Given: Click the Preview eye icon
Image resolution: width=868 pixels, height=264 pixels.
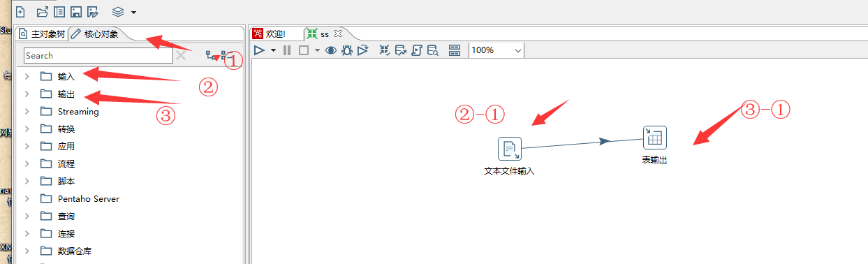Looking at the screenshot, I should point(331,50).
